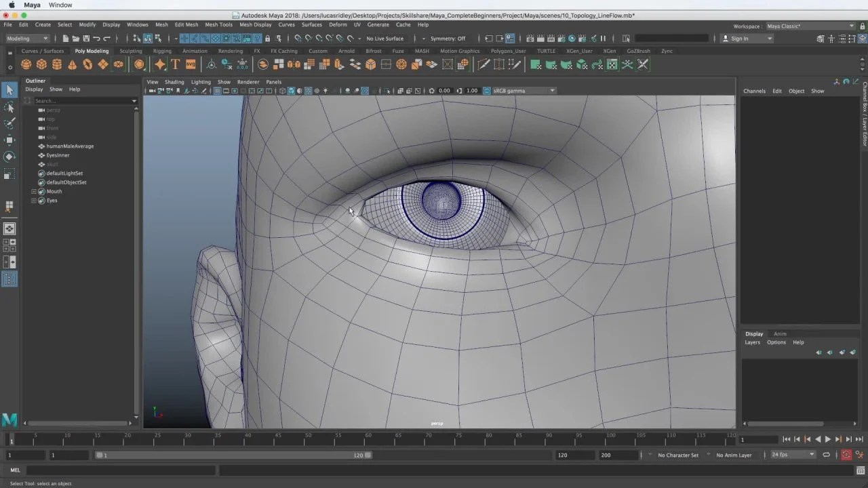Open the Mesh Tools menu
The image size is (868, 488).
coord(218,24)
